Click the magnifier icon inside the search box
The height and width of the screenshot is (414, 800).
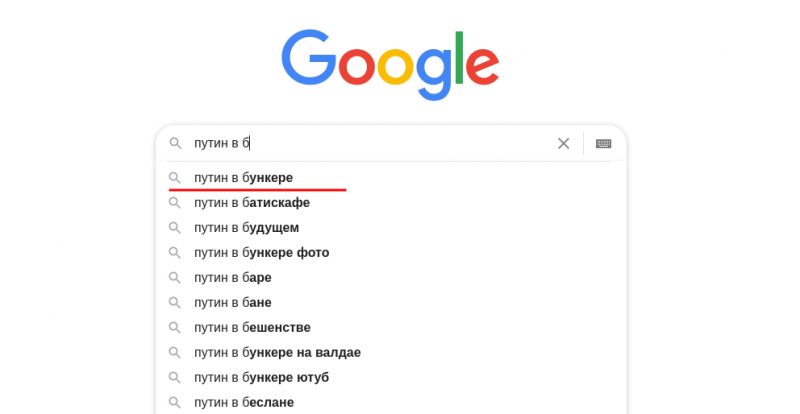(x=175, y=143)
